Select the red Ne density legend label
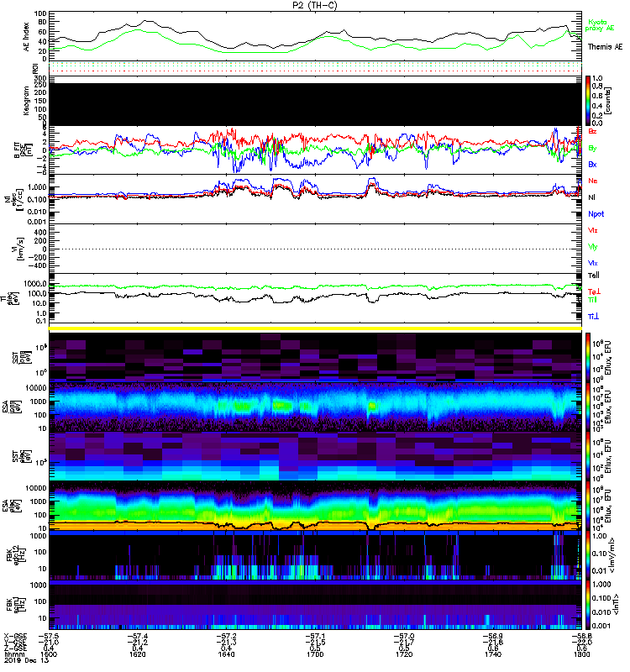This screenshot has height=672, width=630. [x=593, y=181]
